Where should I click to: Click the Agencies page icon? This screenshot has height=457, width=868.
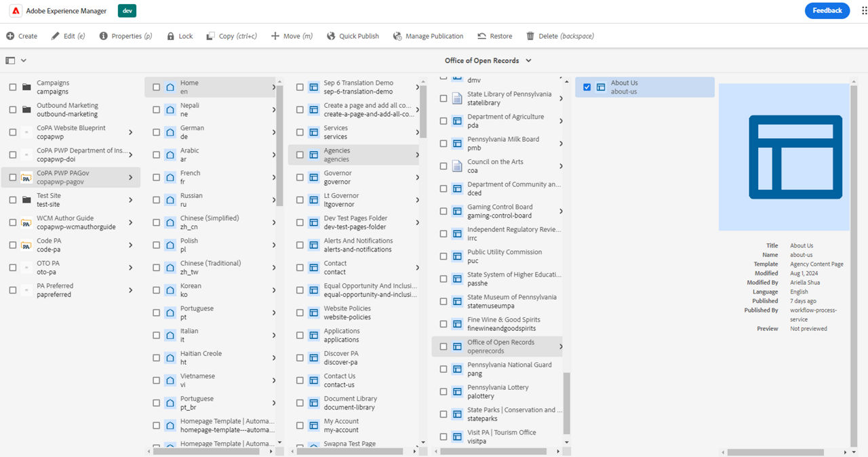point(314,155)
